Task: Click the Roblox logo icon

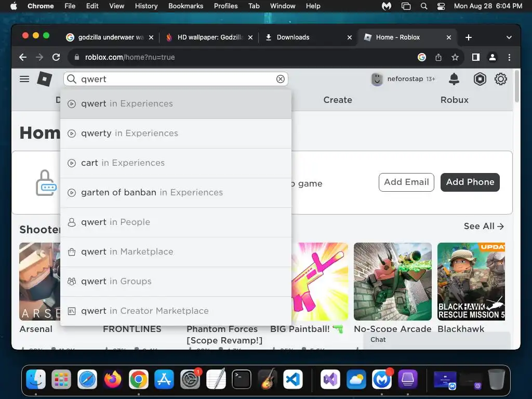Action: (45, 79)
